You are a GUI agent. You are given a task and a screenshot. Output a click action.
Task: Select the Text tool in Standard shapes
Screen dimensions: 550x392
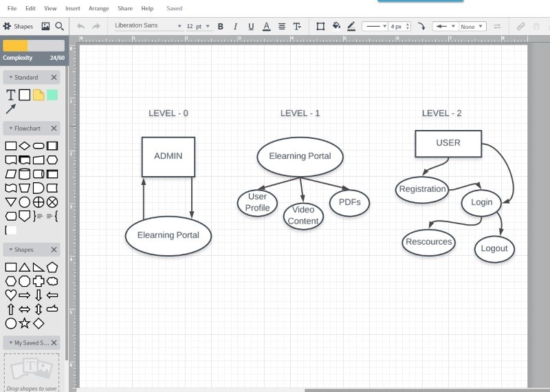10,95
